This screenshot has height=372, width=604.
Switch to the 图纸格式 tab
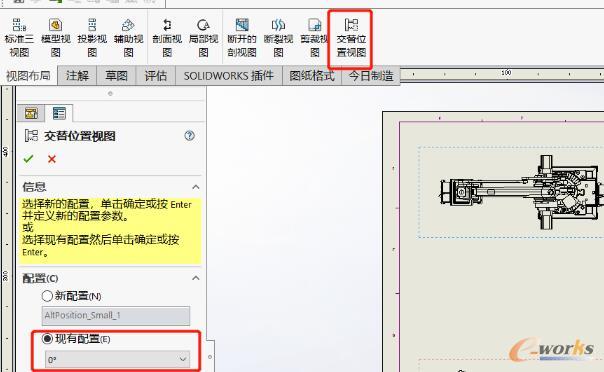(x=312, y=75)
